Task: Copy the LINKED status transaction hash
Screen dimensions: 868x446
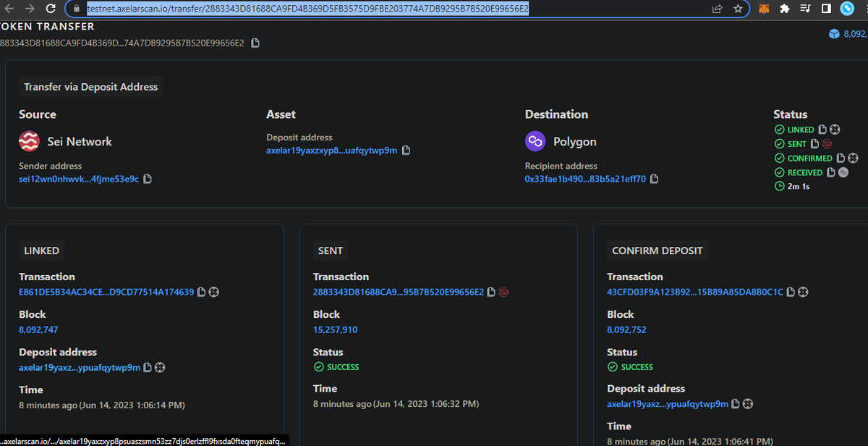Action: (822, 130)
